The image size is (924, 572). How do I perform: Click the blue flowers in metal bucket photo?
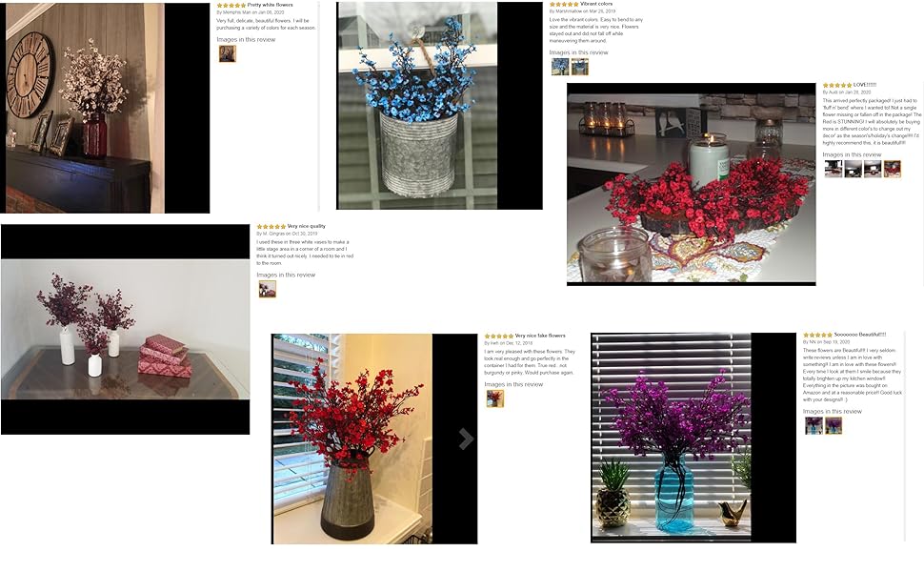(x=417, y=106)
